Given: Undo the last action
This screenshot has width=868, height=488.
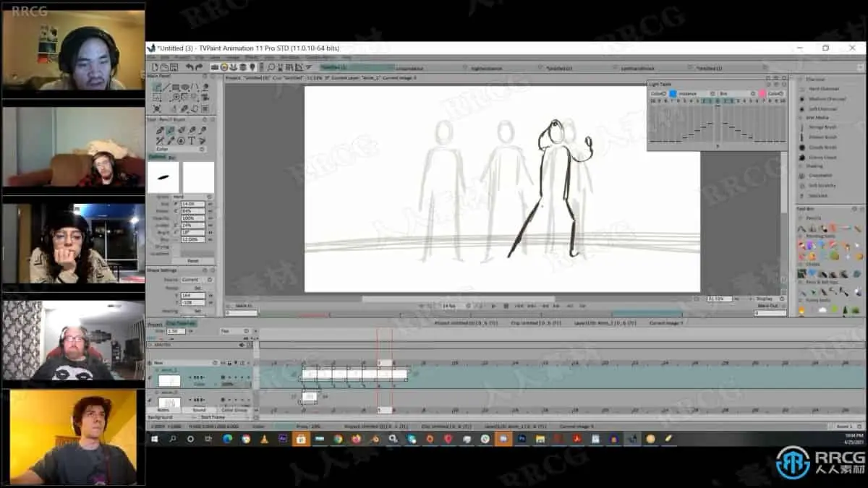Looking at the screenshot, I should tap(190, 67).
